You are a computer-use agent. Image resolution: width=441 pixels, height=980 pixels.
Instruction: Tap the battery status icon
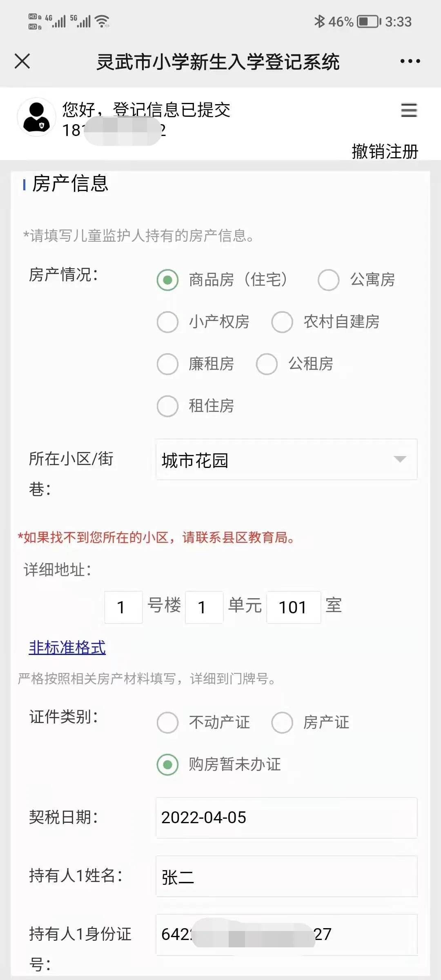coord(369,21)
